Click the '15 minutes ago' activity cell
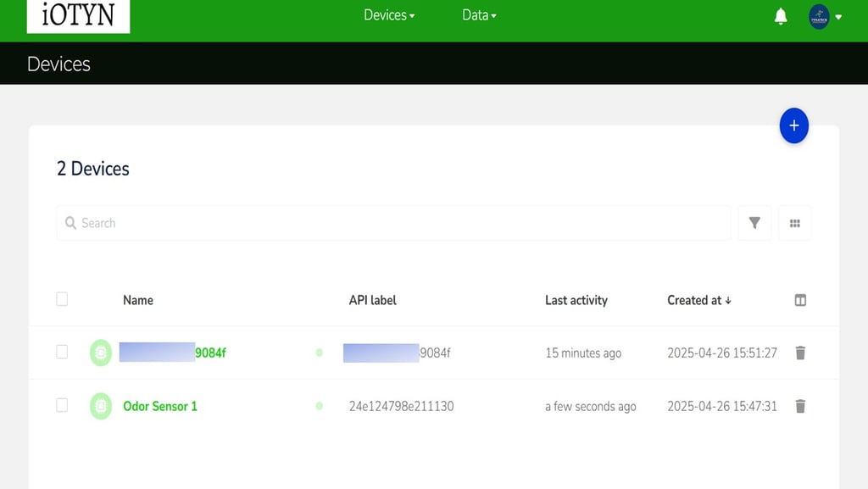 pos(583,353)
